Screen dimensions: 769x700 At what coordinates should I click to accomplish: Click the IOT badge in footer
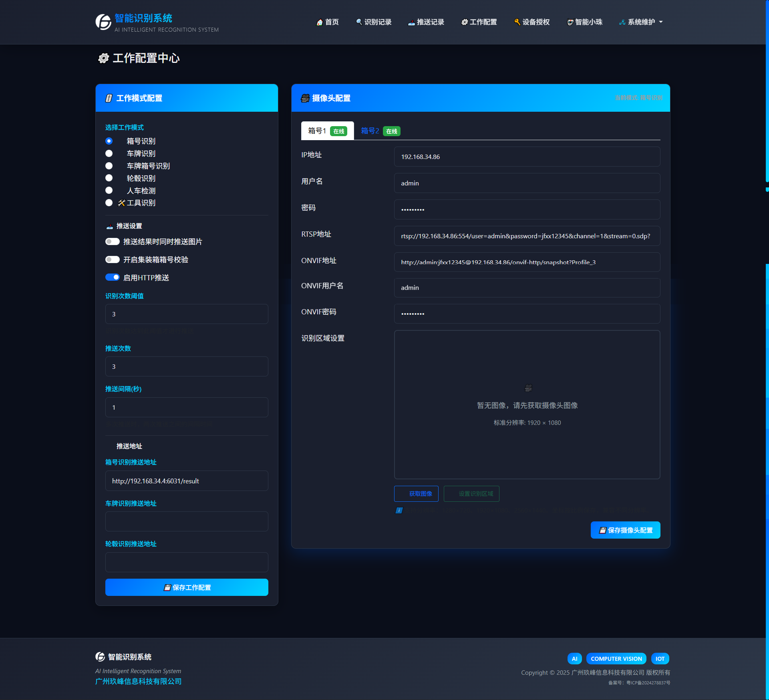coord(660,659)
